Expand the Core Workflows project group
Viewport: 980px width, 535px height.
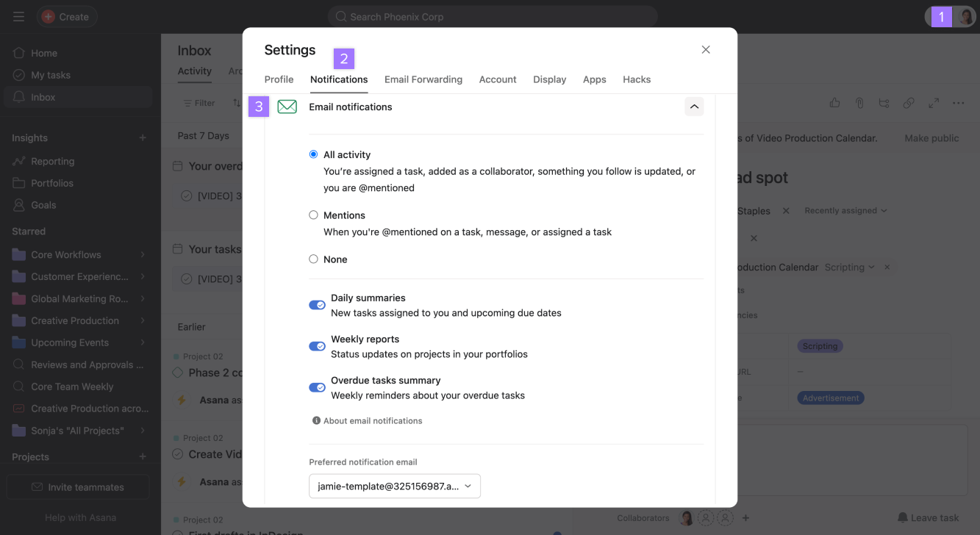tap(143, 254)
